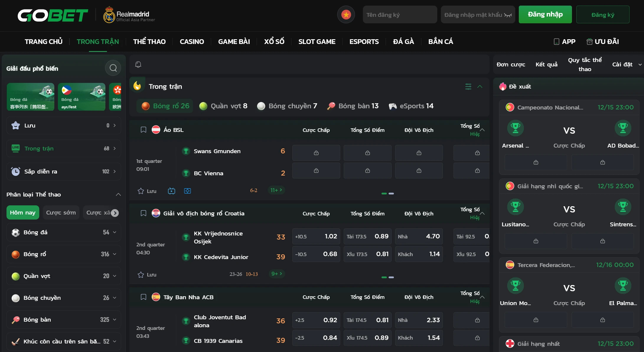Open the Vietnam flag language selector
Viewport: 644px width, 352px height.
(x=346, y=14)
